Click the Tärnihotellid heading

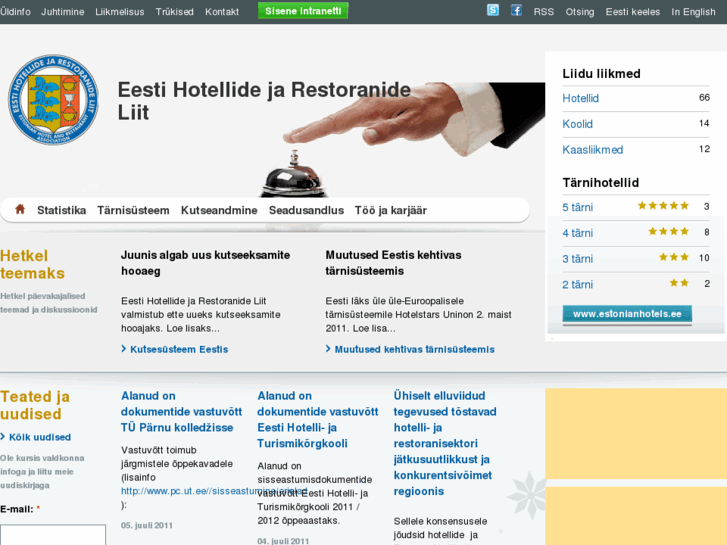600,182
